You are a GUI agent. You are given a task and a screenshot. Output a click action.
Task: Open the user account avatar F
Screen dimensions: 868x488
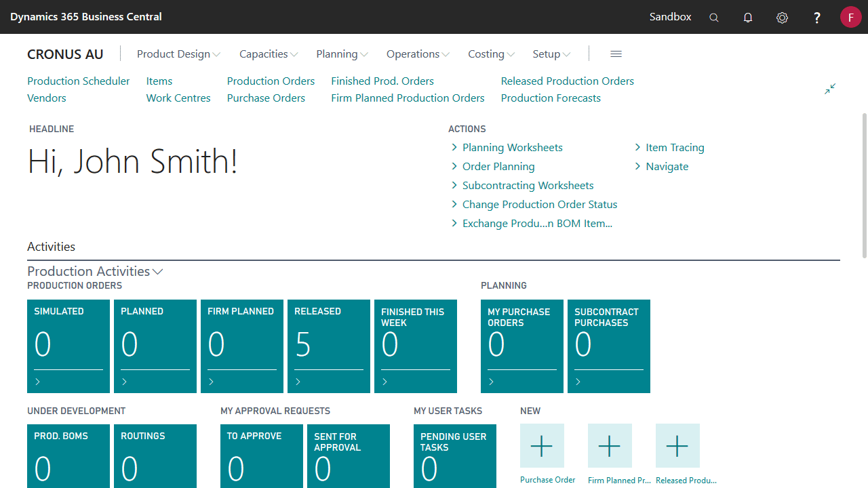point(850,17)
